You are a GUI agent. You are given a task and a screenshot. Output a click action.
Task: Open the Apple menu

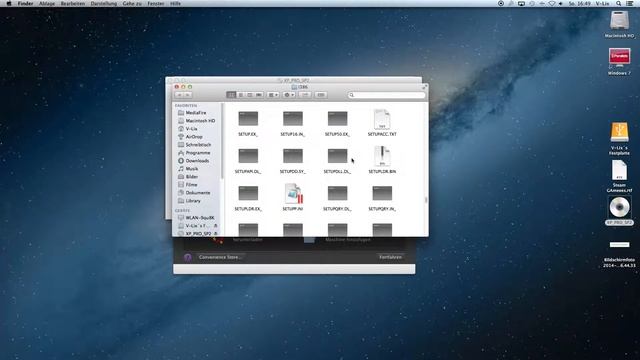click(9, 3)
